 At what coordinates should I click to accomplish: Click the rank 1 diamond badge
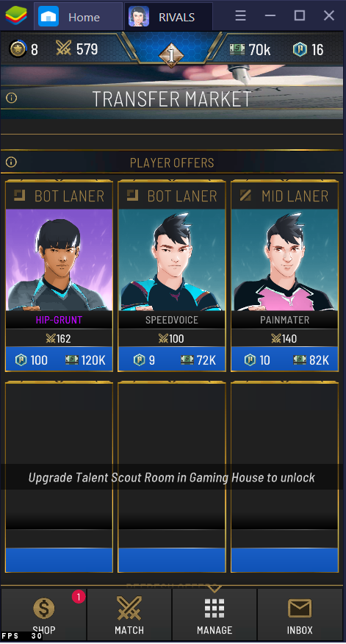171,56
